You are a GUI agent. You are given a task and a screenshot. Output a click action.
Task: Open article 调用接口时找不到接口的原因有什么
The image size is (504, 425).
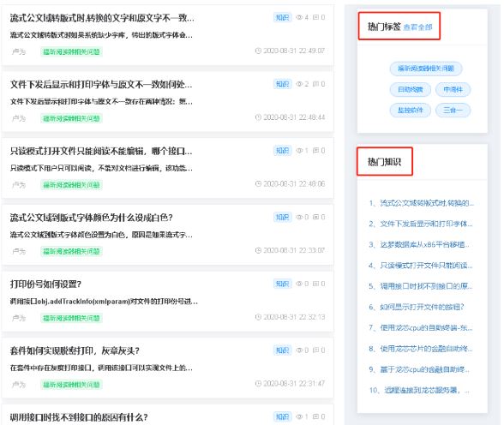[x=79, y=417]
